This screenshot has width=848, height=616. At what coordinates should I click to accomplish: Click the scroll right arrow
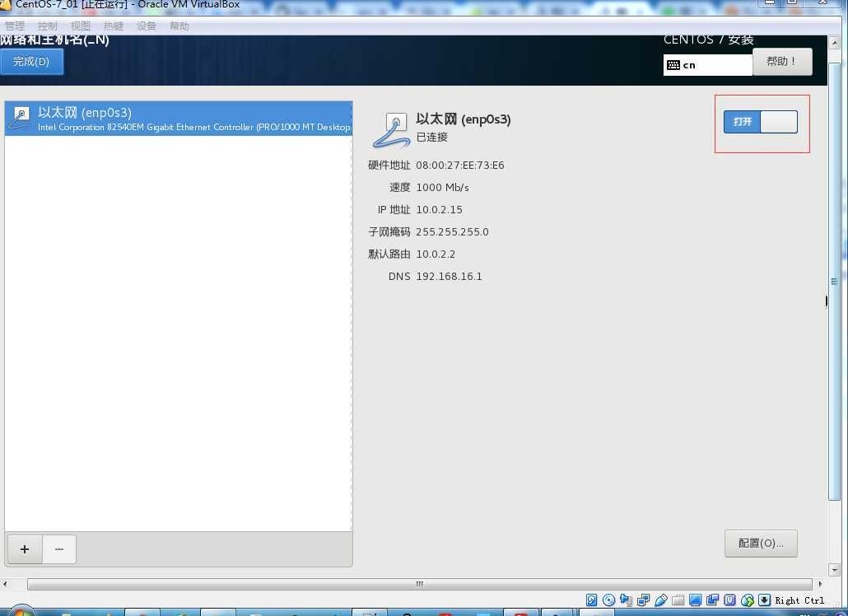point(820,584)
